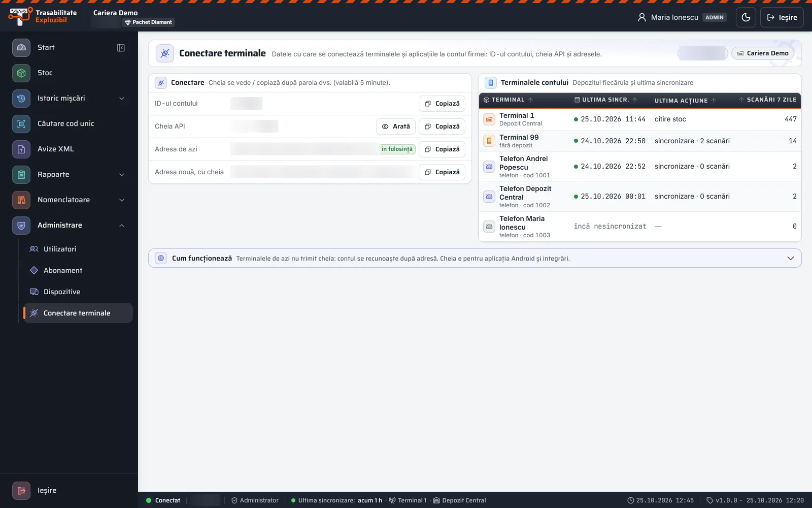Click the Cum funcționează info icon
Image resolution: width=812 pixels, height=508 pixels.
[161, 258]
